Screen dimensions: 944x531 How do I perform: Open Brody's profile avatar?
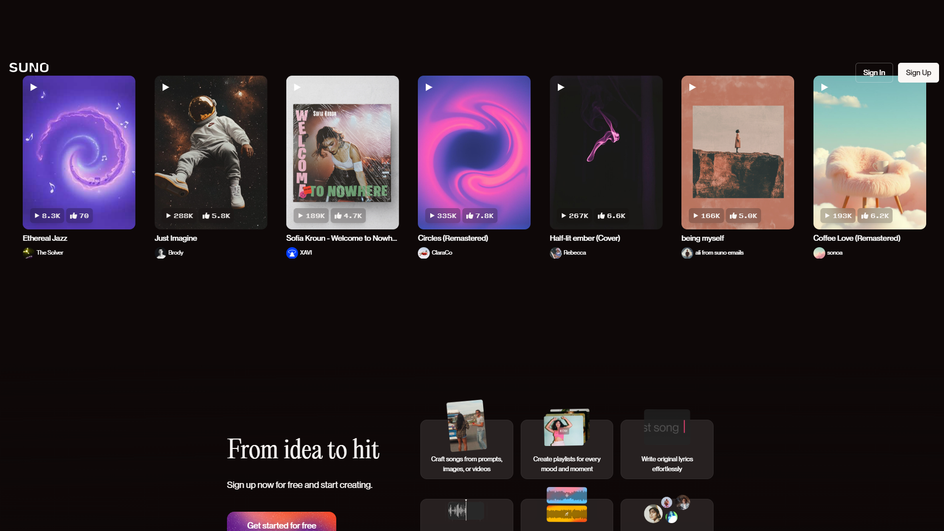coord(160,253)
